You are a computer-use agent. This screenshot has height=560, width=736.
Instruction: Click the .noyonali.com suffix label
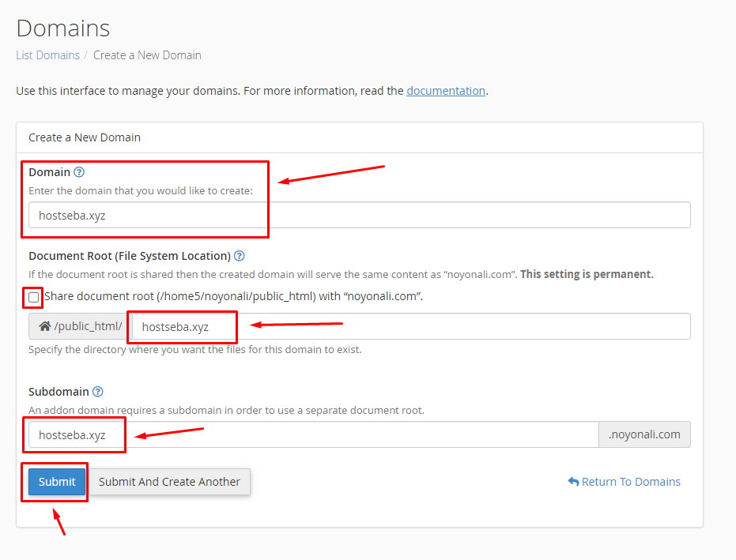tap(644, 434)
